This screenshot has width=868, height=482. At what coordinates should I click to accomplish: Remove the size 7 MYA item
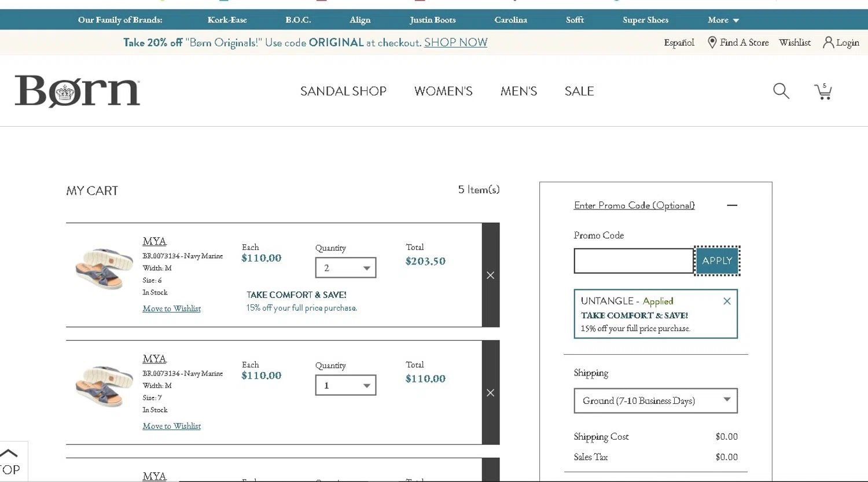(x=491, y=393)
